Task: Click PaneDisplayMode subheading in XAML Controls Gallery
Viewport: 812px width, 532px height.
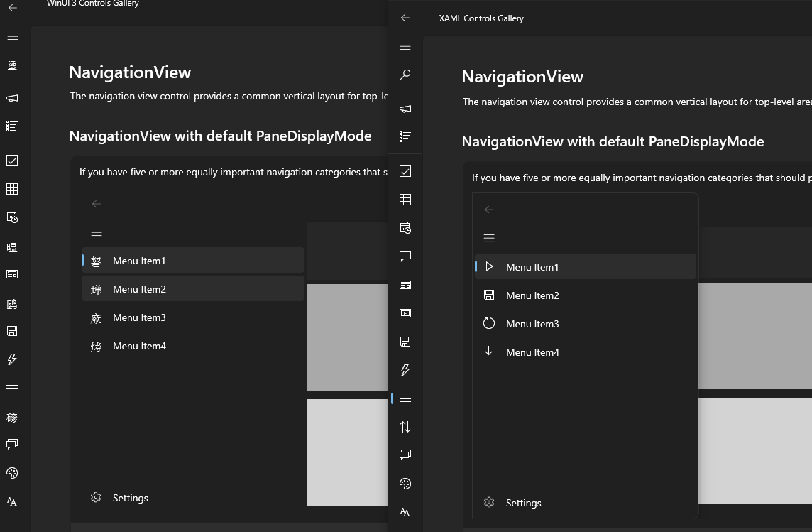Action: [613, 141]
